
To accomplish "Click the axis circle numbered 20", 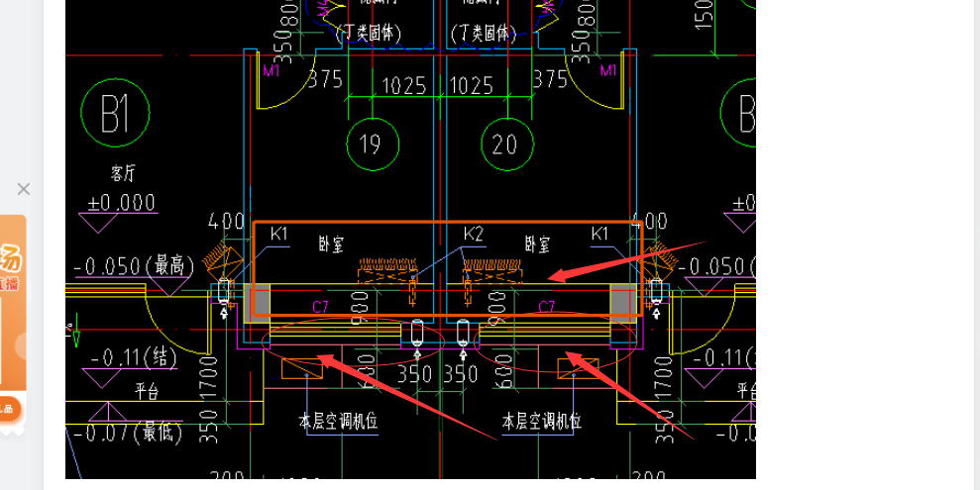I will [507, 145].
